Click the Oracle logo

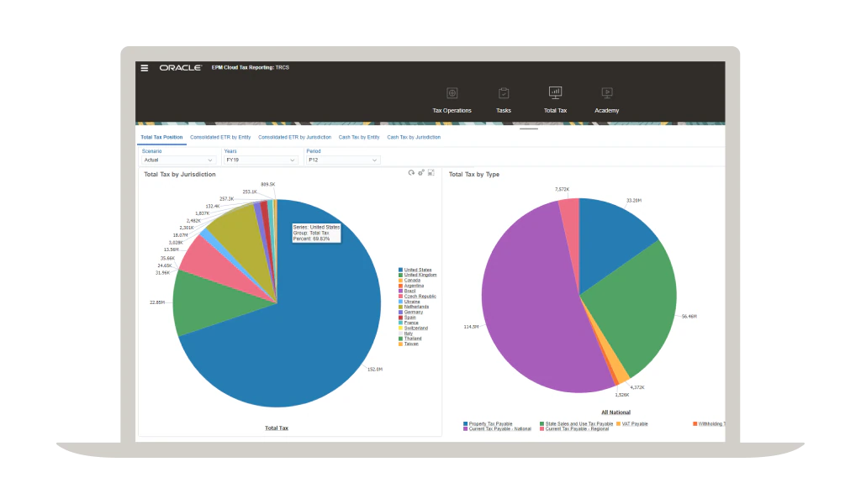180,68
